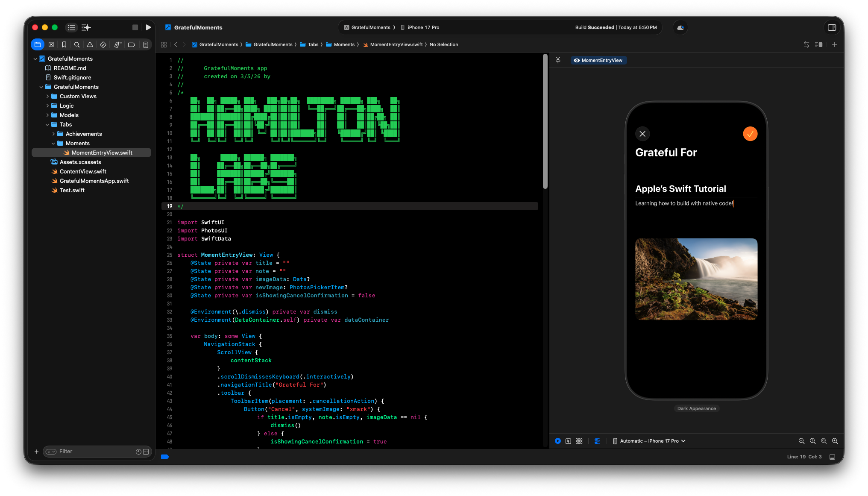Add a new file with plus button
The image size is (868, 496).
[x=36, y=452]
